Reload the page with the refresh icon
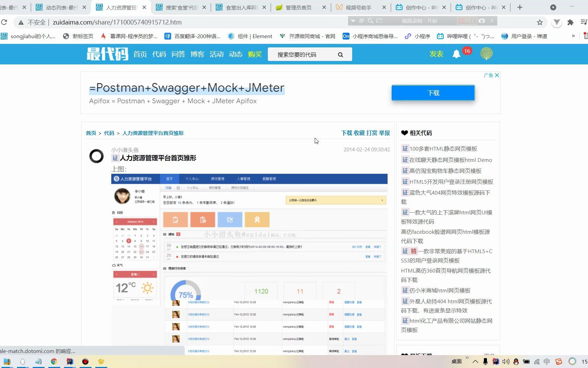Screen dimensions: 588x368 pyautogui.click(x=4, y=22)
